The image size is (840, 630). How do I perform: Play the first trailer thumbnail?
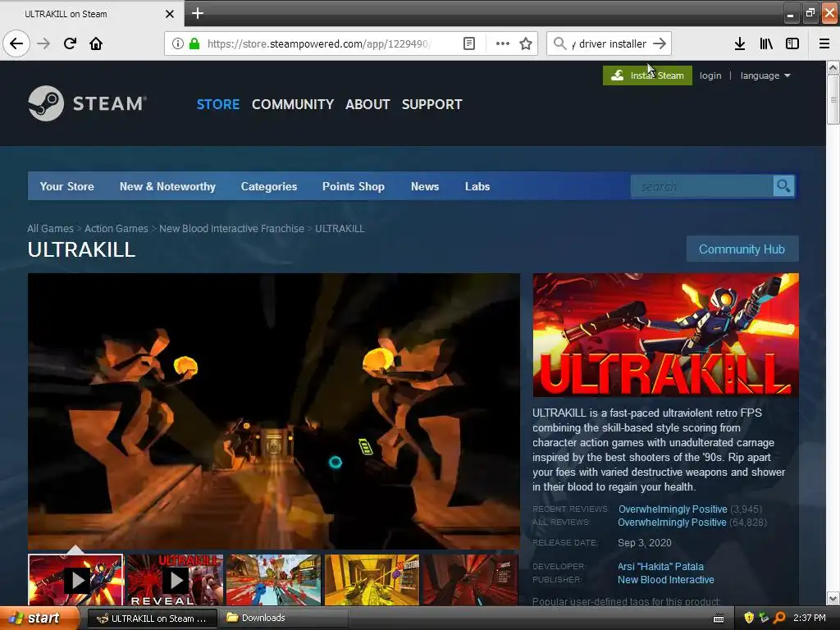tap(75, 580)
